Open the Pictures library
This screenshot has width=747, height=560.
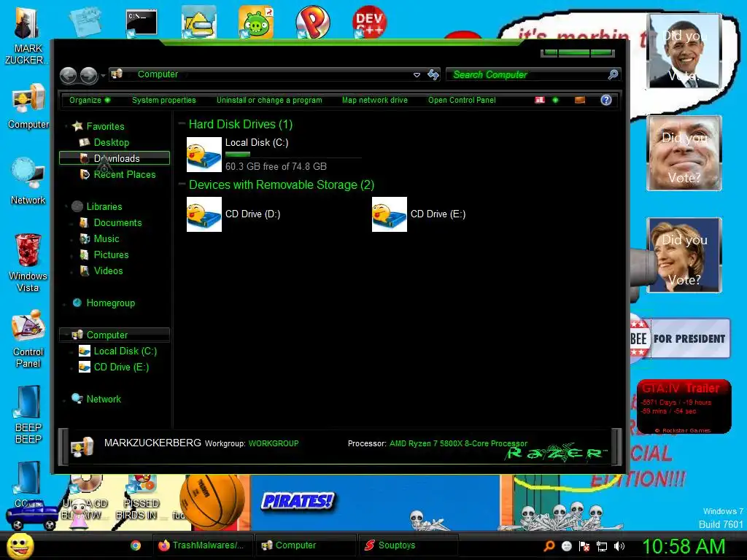tap(111, 254)
